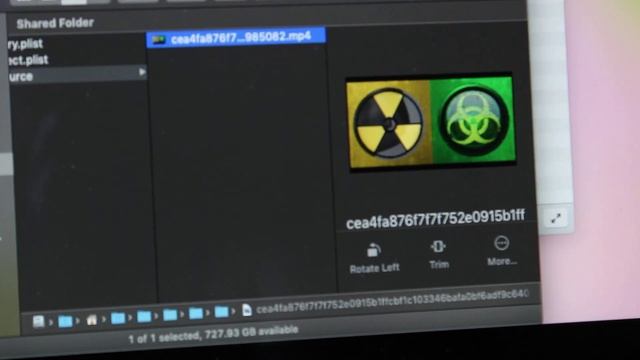640x360 pixels.
Task: Click the home folder icon in path bar
Action: 92,320
